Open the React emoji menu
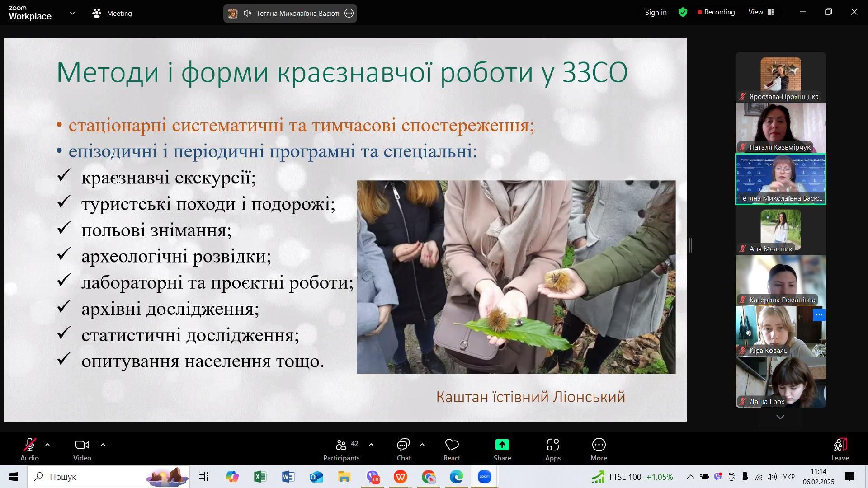 pyautogui.click(x=452, y=450)
